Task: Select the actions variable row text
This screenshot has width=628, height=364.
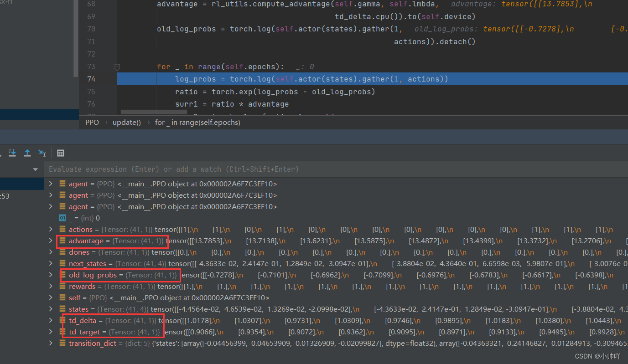Action: click(x=341, y=229)
